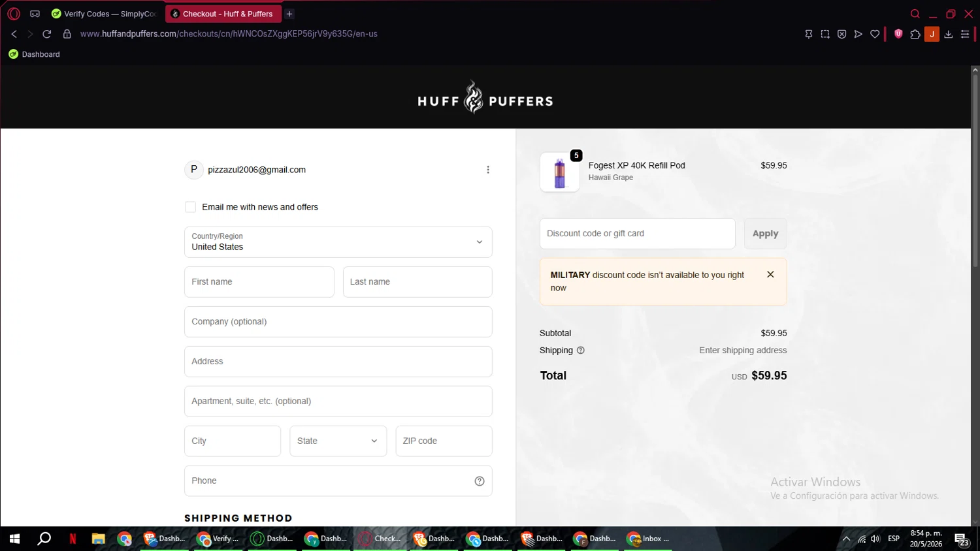
Task: Open the account options three-dot menu
Action: point(488,170)
